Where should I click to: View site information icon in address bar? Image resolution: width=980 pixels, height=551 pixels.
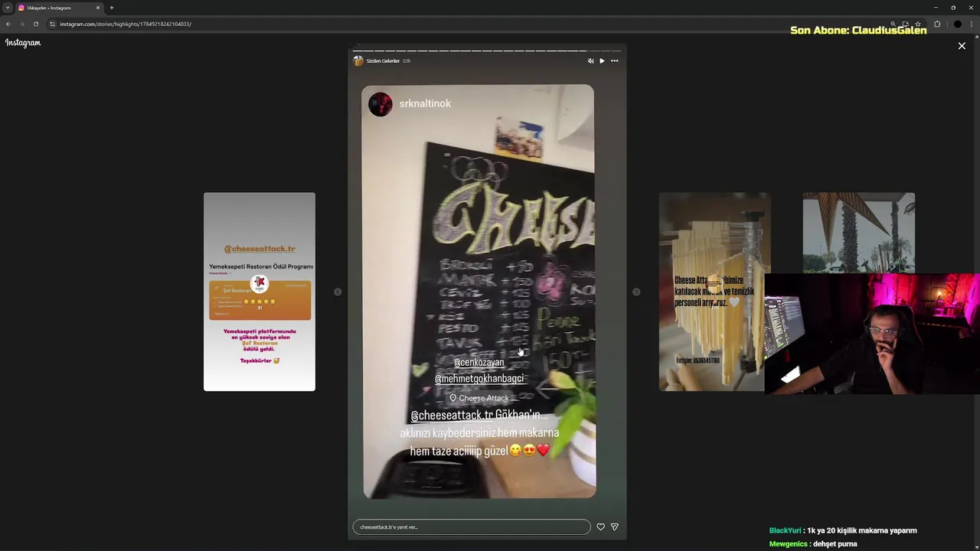coord(52,24)
